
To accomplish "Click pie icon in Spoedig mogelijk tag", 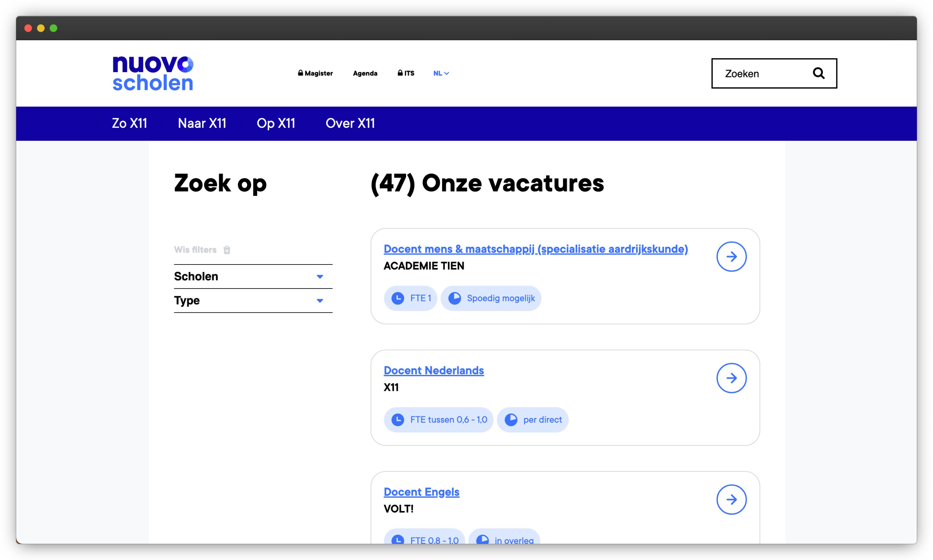I will coord(454,298).
